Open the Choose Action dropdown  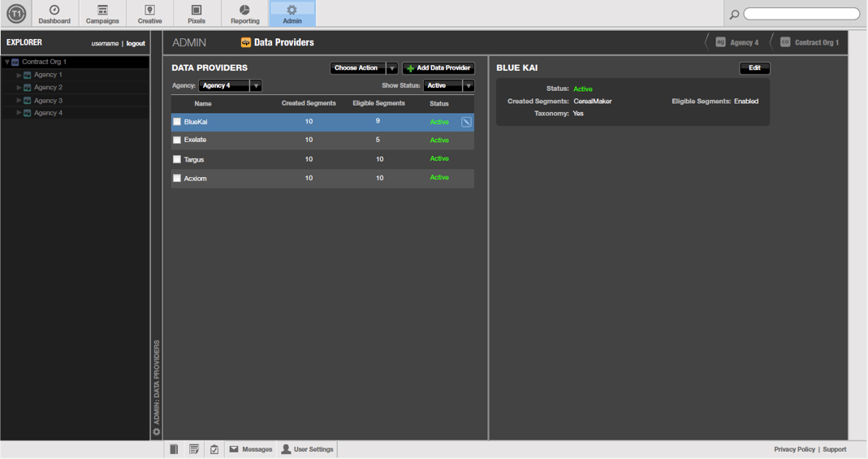[x=364, y=68]
